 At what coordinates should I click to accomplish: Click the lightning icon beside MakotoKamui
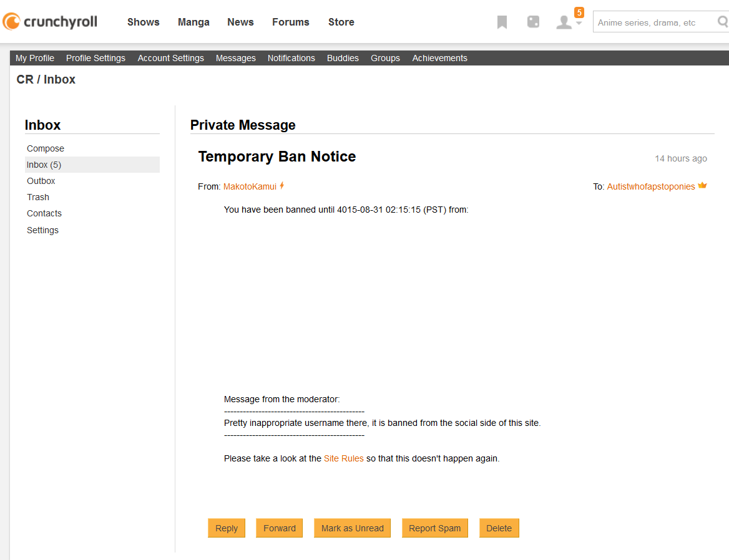click(x=282, y=186)
